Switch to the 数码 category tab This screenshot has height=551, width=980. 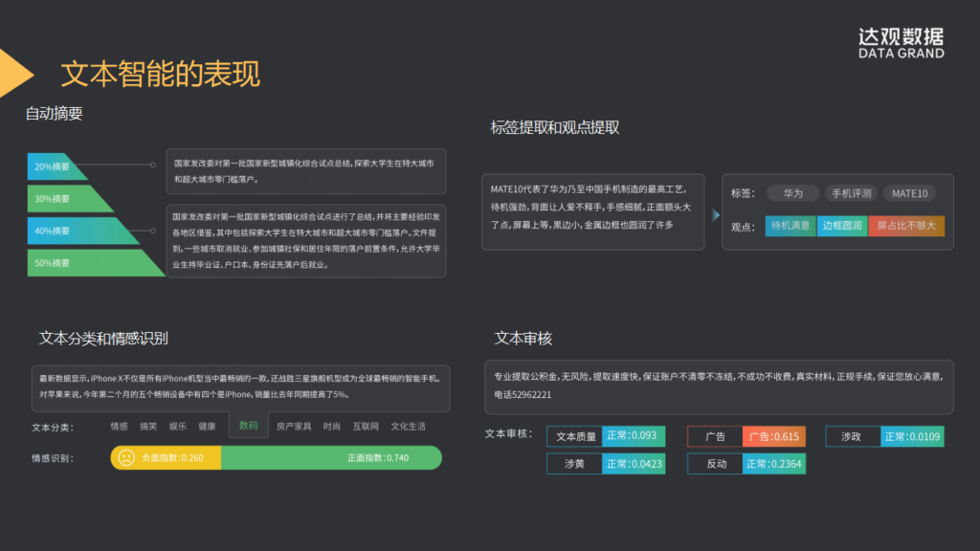pyautogui.click(x=248, y=426)
